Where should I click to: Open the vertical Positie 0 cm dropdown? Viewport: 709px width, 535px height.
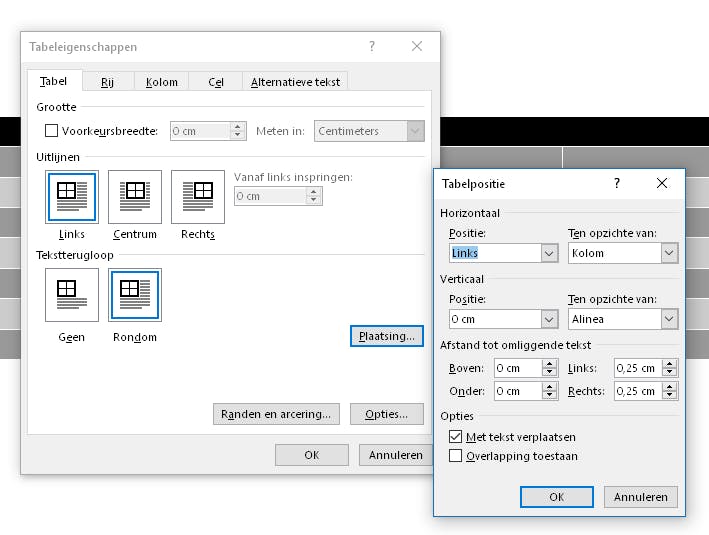tap(549, 319)
